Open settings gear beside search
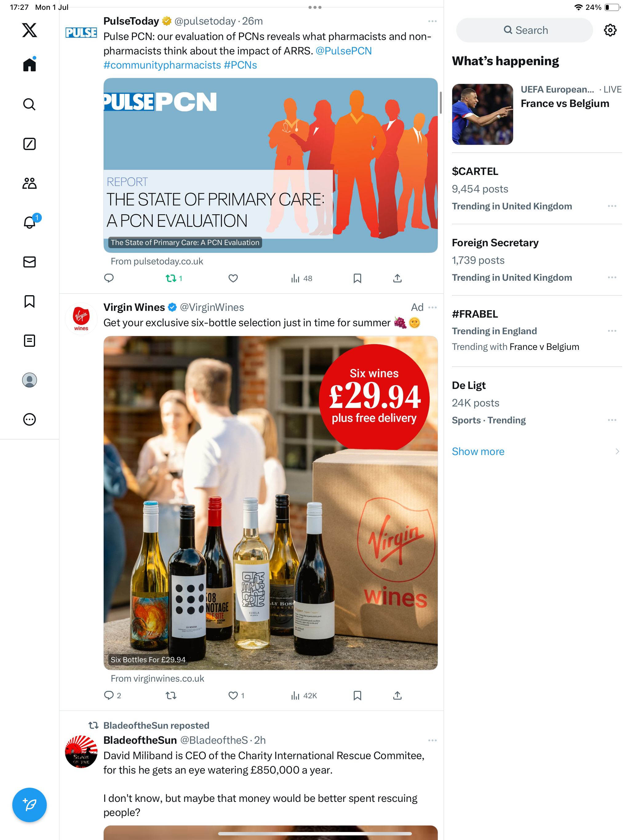This screenshot has height=840, width=630. (x=610, y=30)
